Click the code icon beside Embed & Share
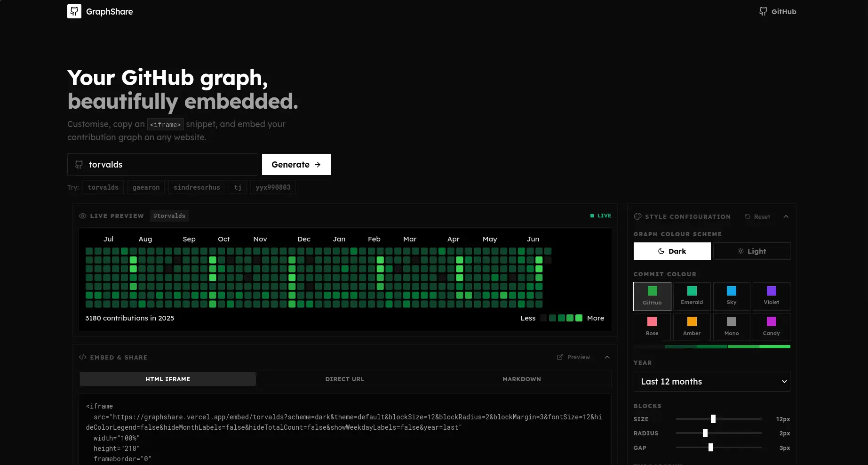 (x=83, y=357)
